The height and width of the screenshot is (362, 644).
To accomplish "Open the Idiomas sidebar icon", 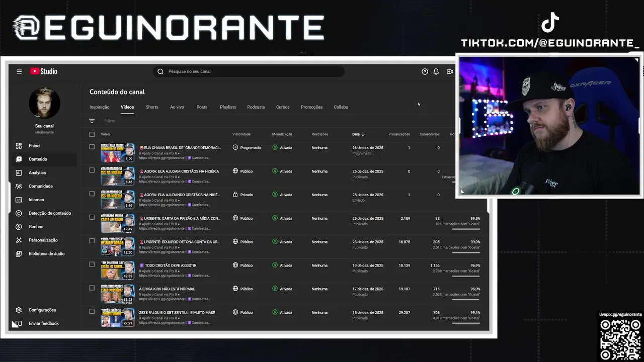I will (x=19, y=200).
